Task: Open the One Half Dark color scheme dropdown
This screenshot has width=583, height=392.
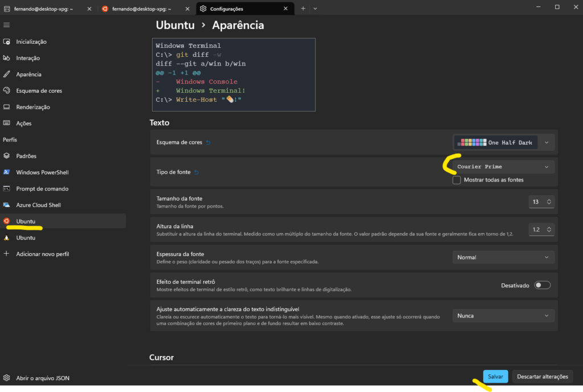Action: tap(503, 142)
